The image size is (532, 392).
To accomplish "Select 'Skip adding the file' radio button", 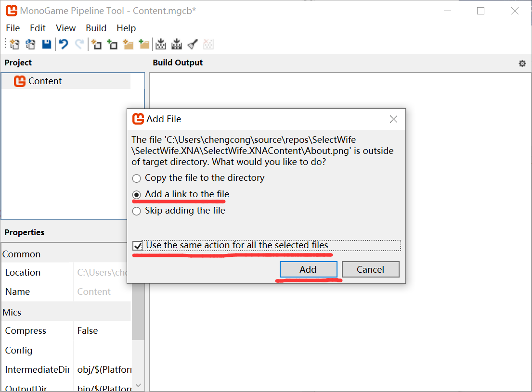I will pyautogui.click(x=137, y=211).
